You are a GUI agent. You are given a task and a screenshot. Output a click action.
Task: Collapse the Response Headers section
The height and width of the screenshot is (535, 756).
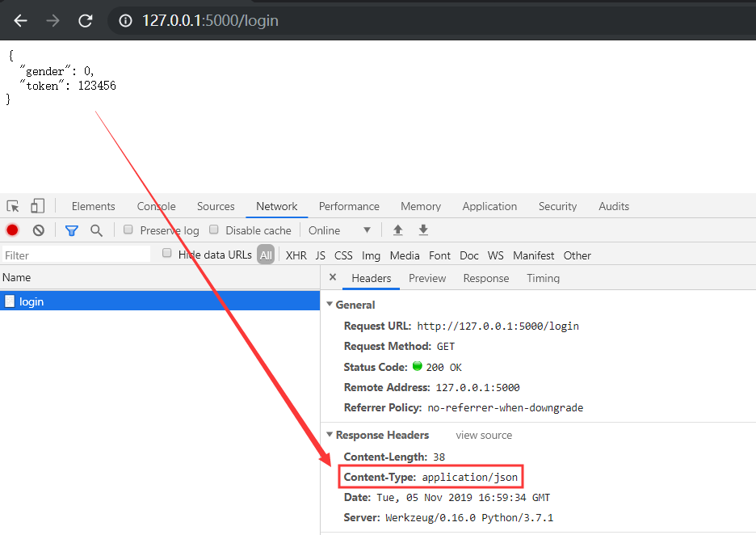[x=330, y=435]
